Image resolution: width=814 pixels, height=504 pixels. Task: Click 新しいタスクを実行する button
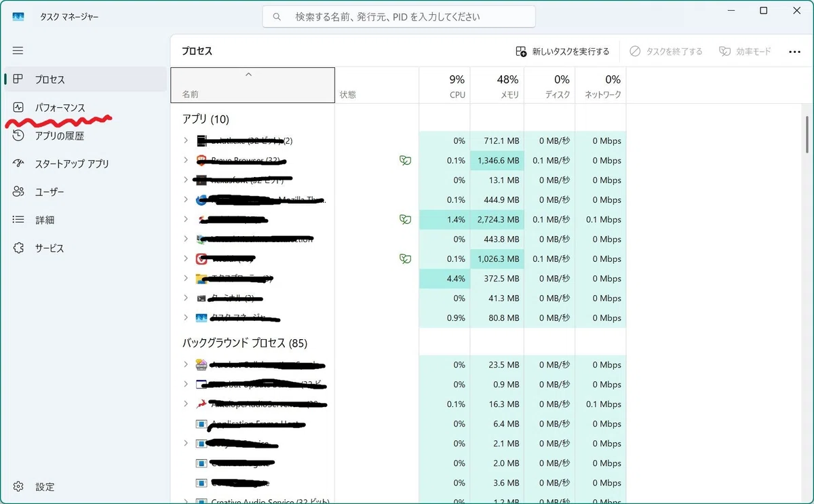click(x=562, y=52)
